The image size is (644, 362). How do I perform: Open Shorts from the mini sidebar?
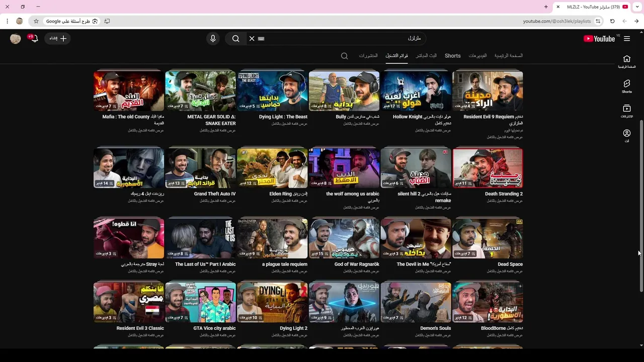click(627, 86)
